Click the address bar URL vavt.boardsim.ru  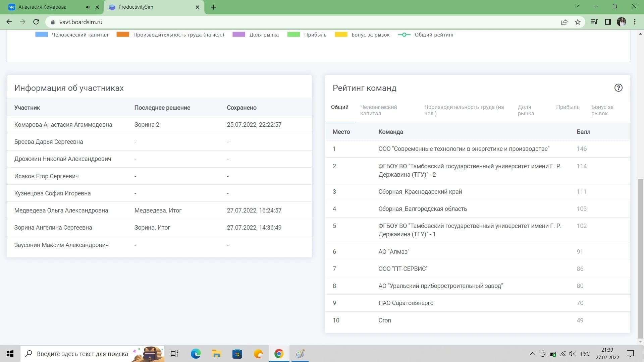pos(81,22)
